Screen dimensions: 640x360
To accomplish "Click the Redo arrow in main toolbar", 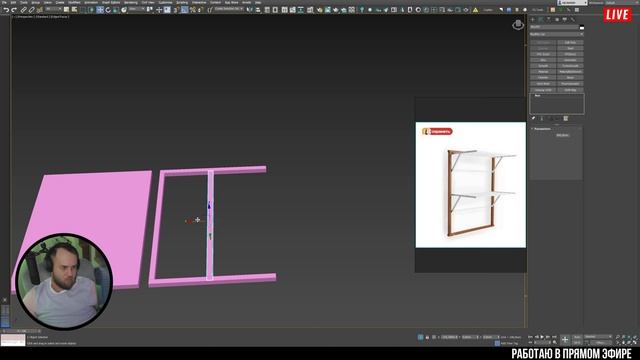I will click(x=14, y=9).
